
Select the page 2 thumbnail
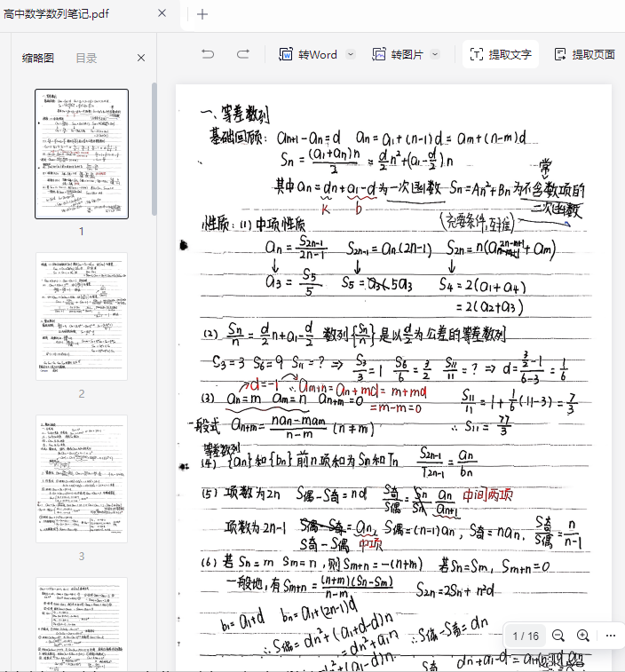coord(82,316)
